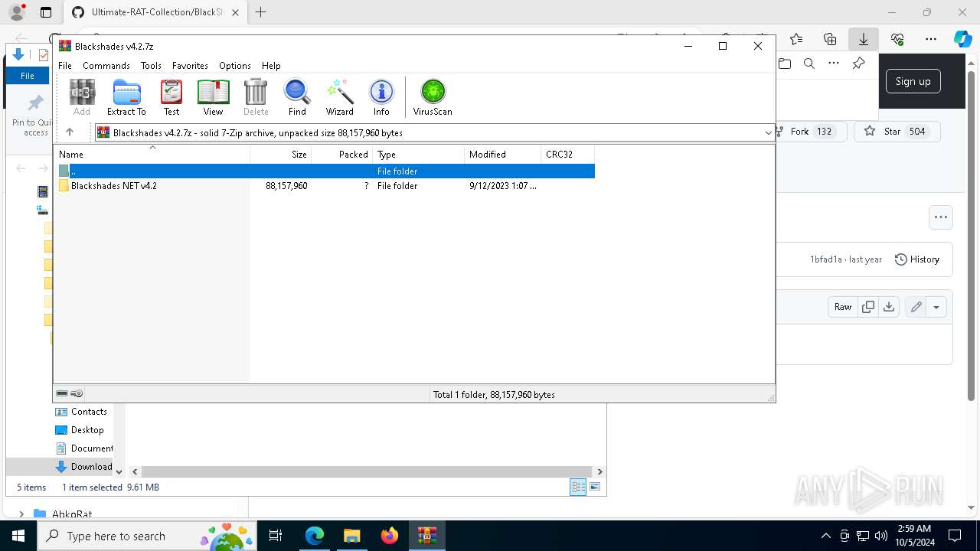Open new browser tab with plus button
Image resolution: width=980 pixels, height=551 pixels.
coord(261,12)
